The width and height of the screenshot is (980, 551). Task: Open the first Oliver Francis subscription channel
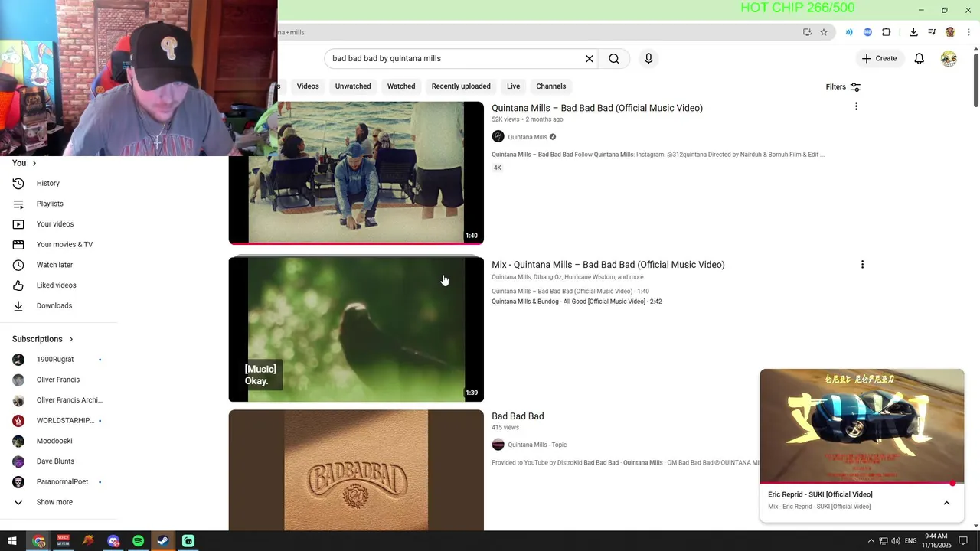pyautogui.click(x=59, y=380)
